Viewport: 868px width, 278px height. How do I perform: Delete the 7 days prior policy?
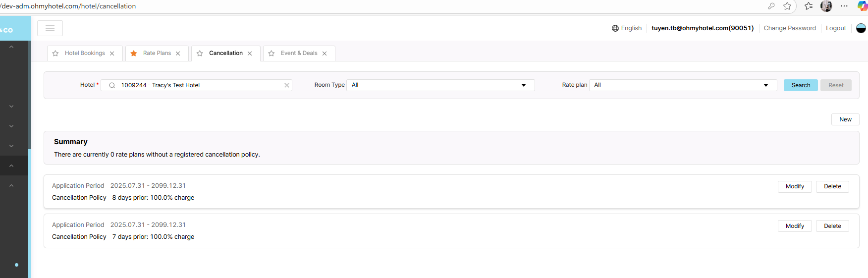[832, 226]
